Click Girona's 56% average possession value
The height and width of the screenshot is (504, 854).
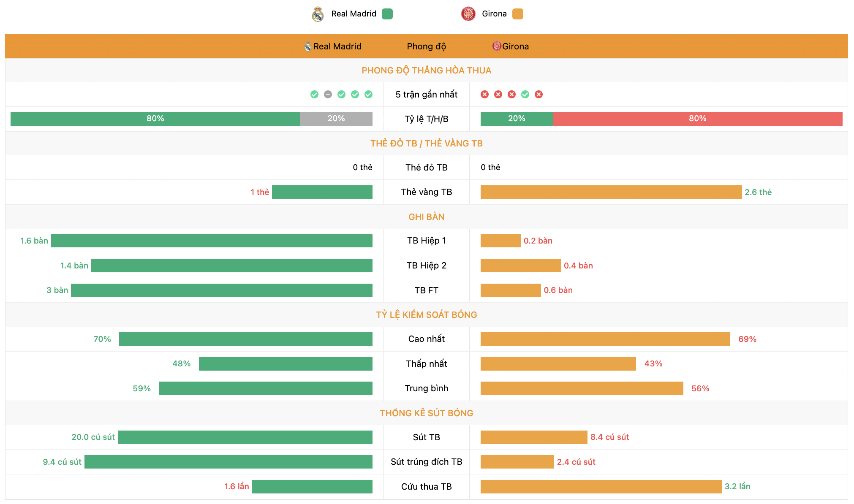tap(700, 388)
